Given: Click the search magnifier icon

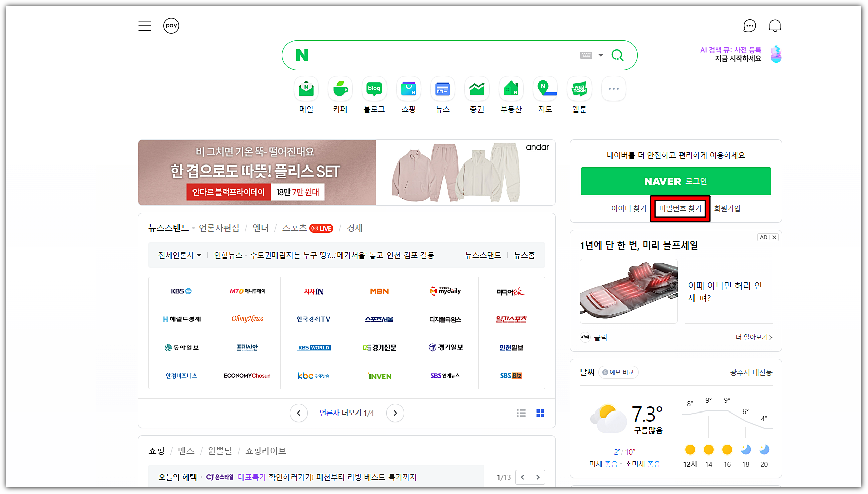Looking at the screenshot, I should tap(617, 55).
